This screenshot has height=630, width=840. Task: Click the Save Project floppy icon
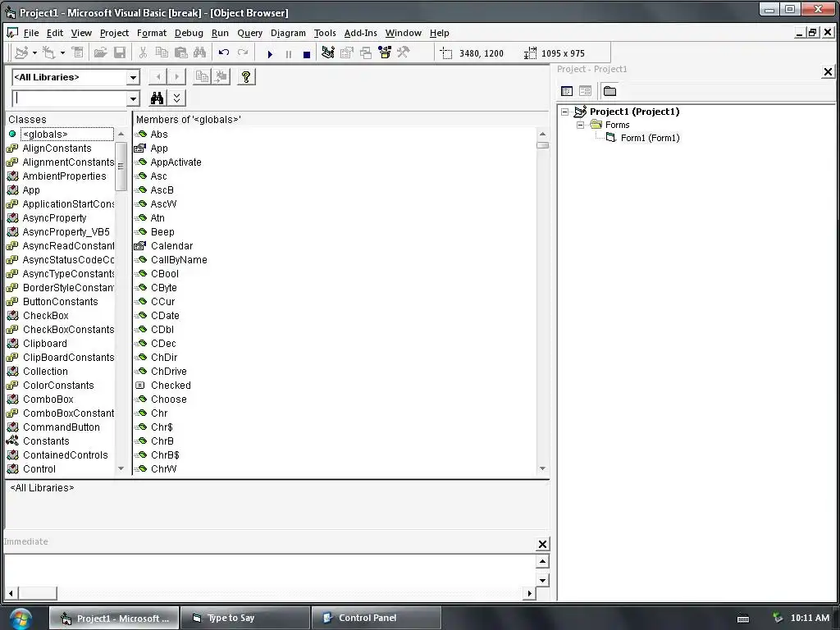(x=120, y=52)
